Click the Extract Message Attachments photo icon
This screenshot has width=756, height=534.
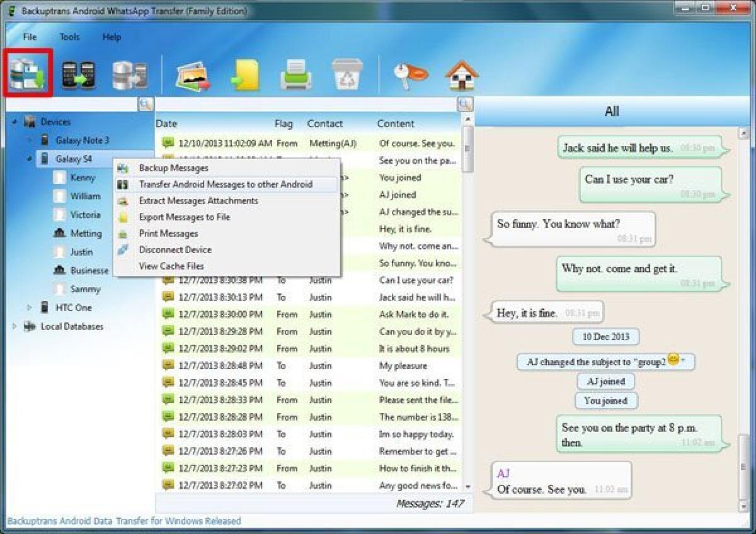coord(192,74)
